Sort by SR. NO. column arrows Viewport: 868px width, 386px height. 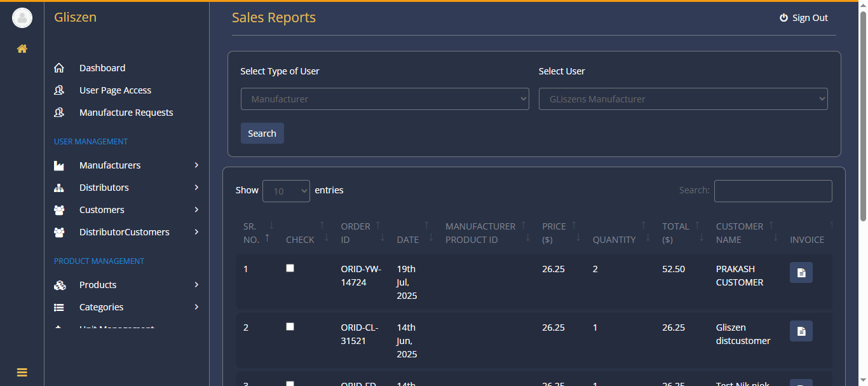click(x=269, y=231)
